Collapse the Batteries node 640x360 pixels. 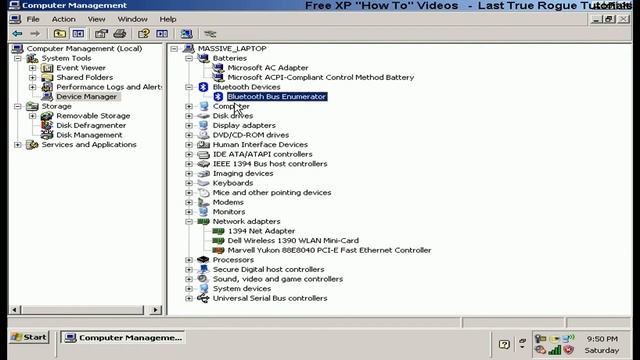click(x=189, y=58)
